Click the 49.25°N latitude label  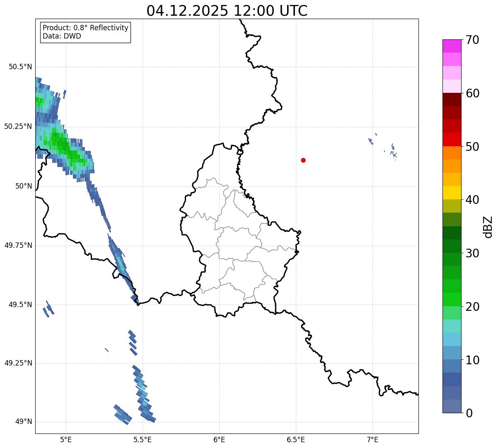[x=18, y=363]
